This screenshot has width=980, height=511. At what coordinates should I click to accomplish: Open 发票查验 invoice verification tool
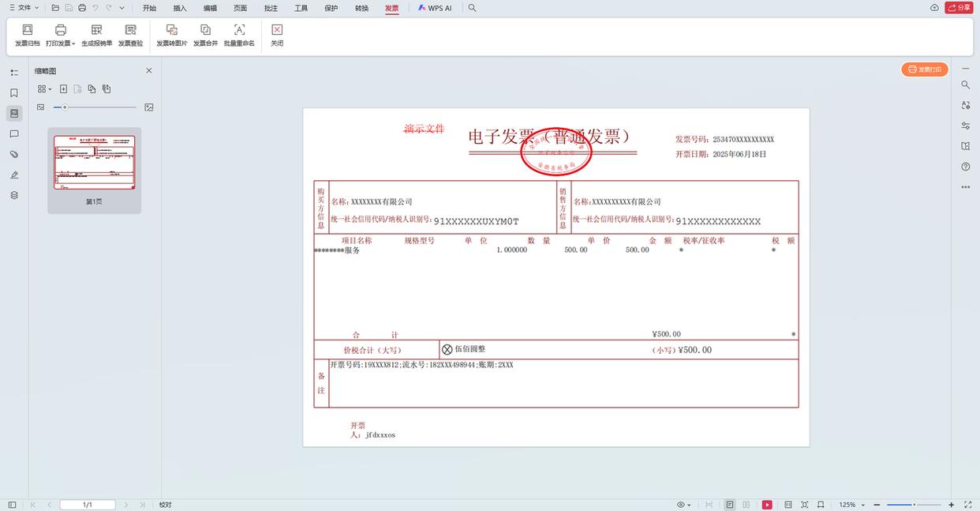click(x=129, y=35)
